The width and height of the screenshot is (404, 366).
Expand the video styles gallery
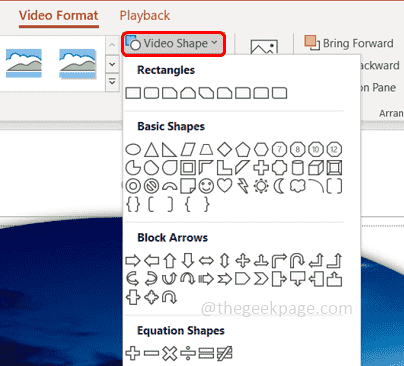(112, 81)
